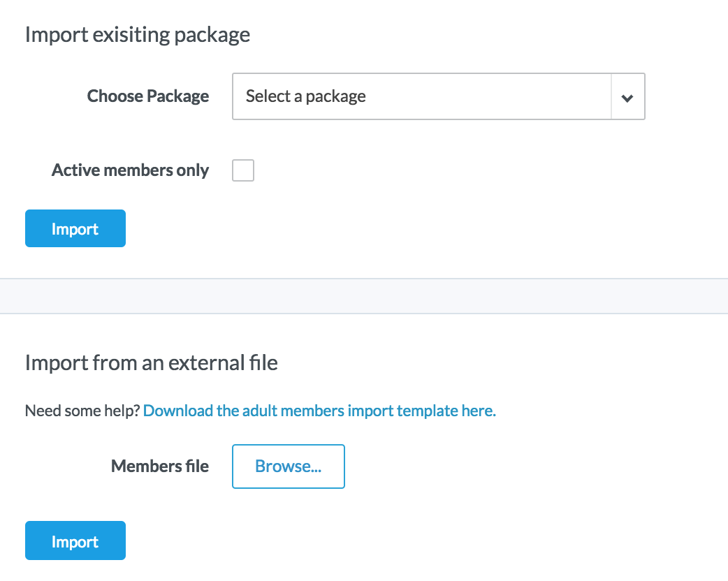Click the 'Select a package' placeholder text

tap(305, 96)
